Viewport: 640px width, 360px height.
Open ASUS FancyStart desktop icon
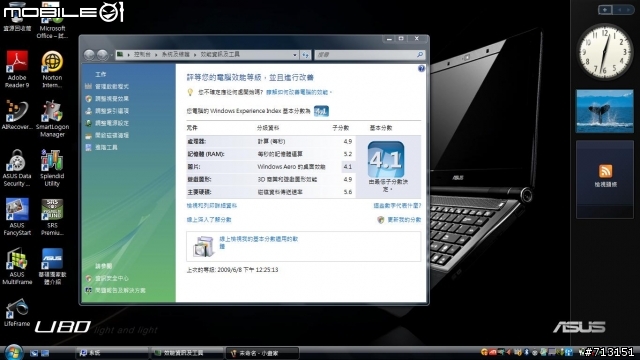click(x=17, y=217)
